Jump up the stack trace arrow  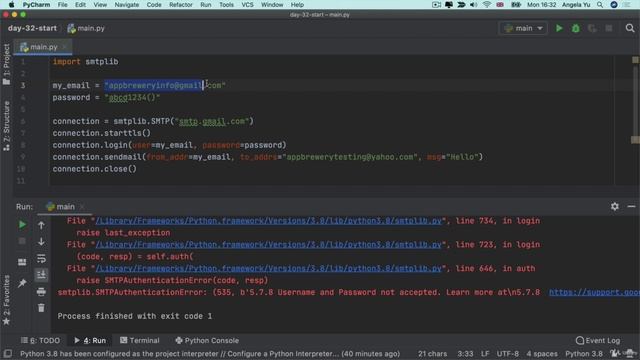point(41,225)
